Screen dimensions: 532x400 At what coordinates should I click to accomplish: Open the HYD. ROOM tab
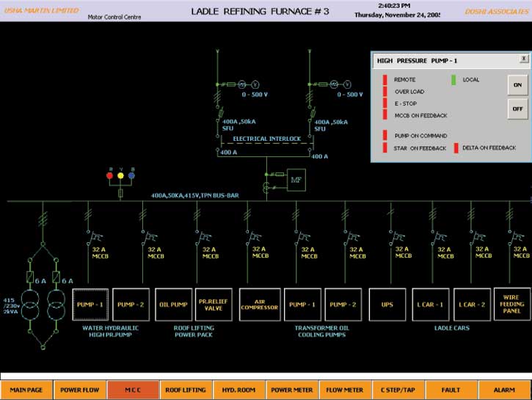[x=239, y=390]
